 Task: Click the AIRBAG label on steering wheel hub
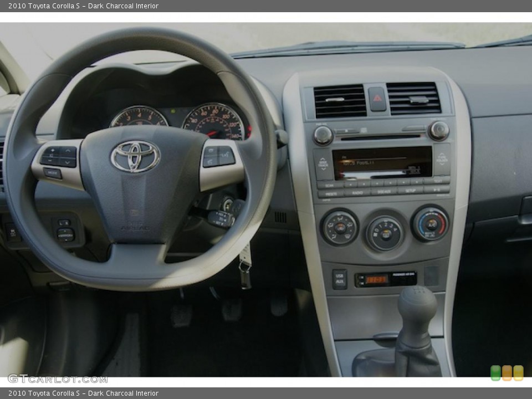[x=135, y=228]
